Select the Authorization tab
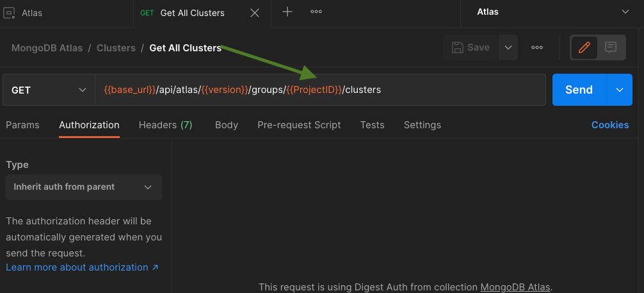644x293 pixels. 89,124
